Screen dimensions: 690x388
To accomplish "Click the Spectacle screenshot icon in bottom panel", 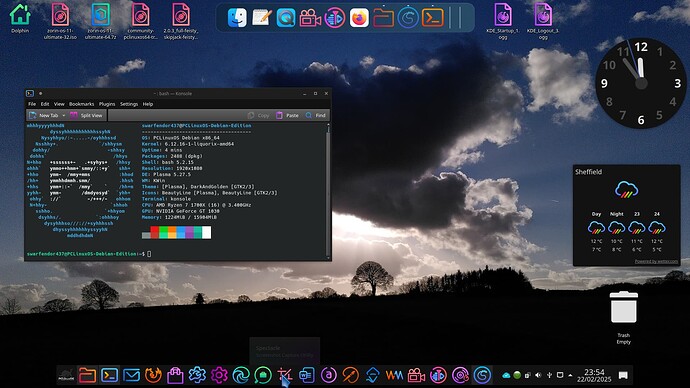I will pyautogui.click(x=285, y=375).
